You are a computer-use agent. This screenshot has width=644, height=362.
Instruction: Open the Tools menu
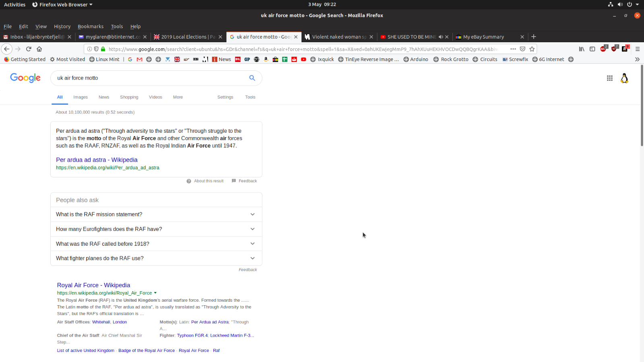click(x=117, y=27)
